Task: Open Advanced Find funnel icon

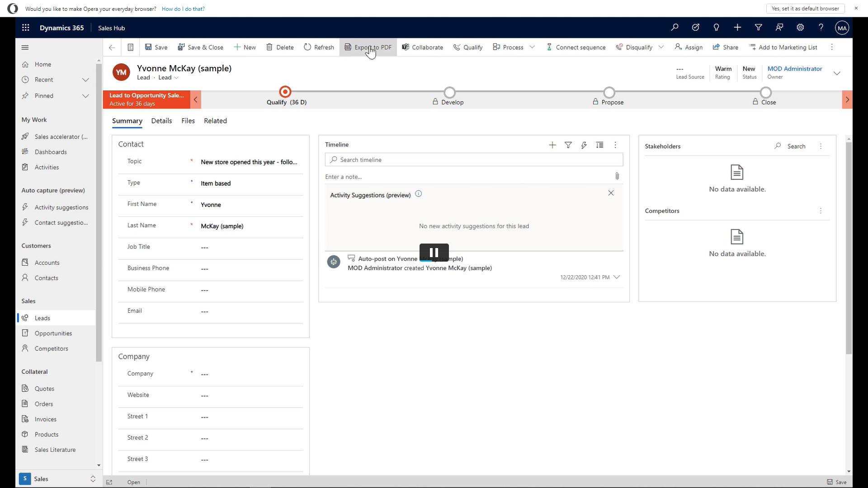Action: coord(759,28)
